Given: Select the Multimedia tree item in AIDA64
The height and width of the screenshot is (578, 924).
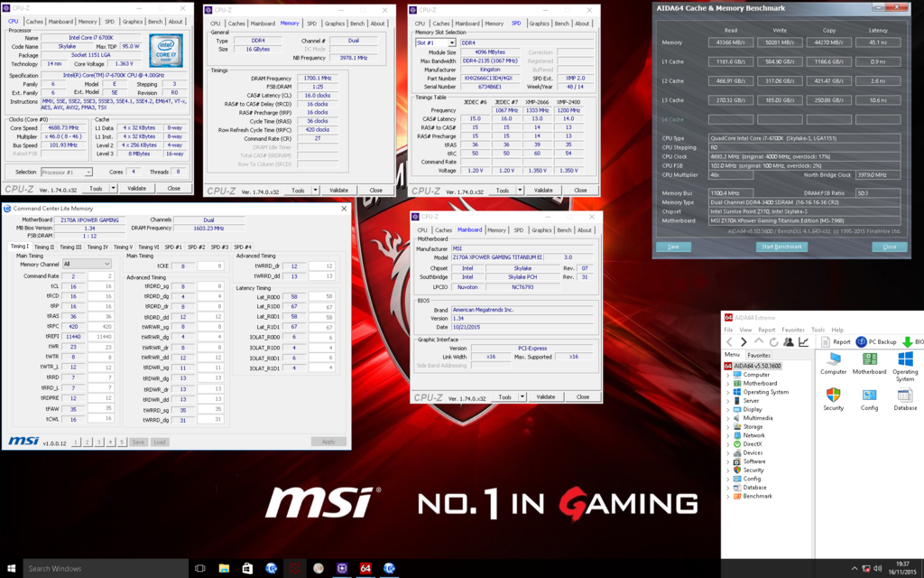Looking at the screenshot, I should pos(758,418).
